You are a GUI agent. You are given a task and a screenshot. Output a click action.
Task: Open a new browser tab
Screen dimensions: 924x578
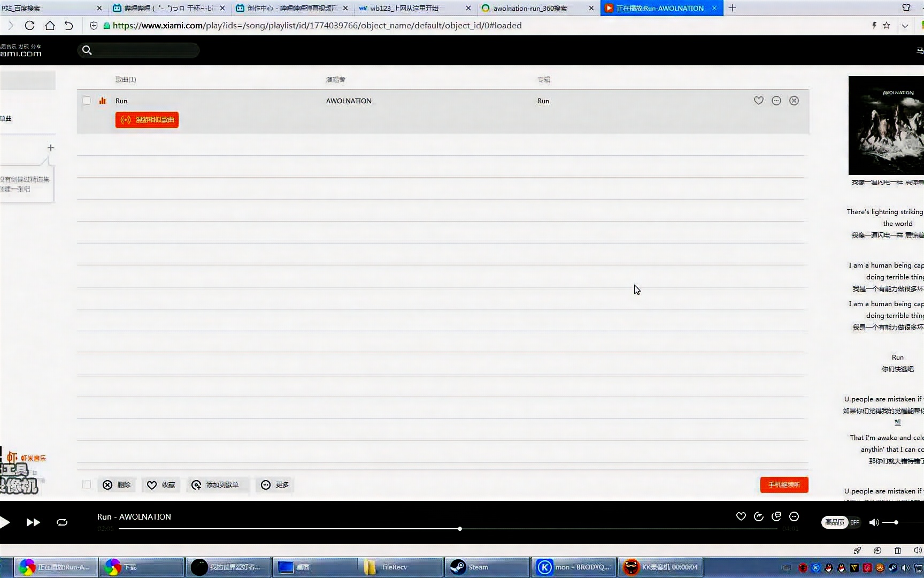[732, 8]
